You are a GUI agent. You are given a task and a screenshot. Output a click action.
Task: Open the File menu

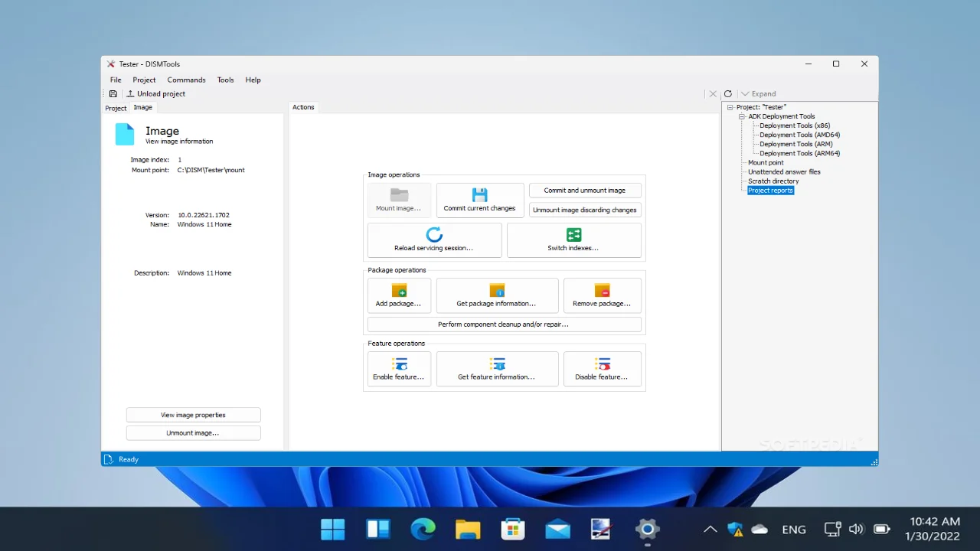116,80
